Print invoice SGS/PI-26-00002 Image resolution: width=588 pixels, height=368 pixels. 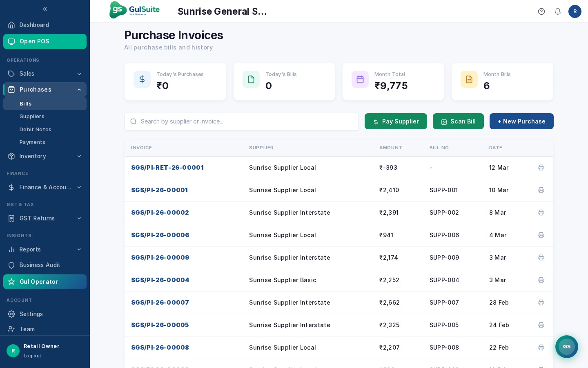point(541,213)
